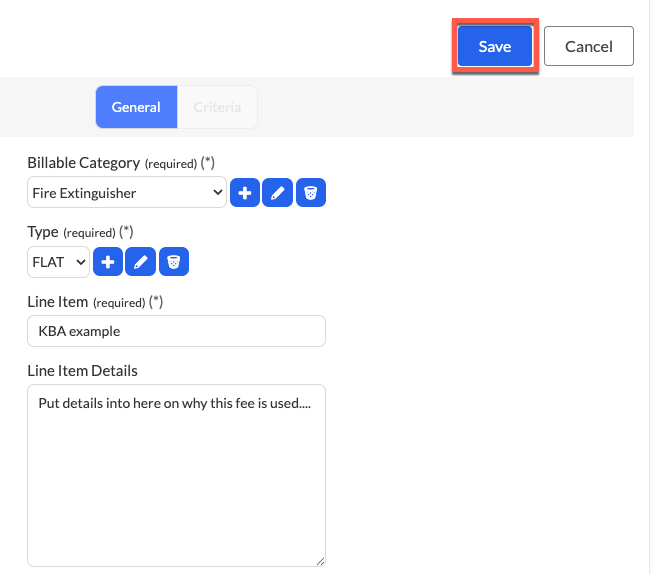Select the General tab

tap(137, 107)
